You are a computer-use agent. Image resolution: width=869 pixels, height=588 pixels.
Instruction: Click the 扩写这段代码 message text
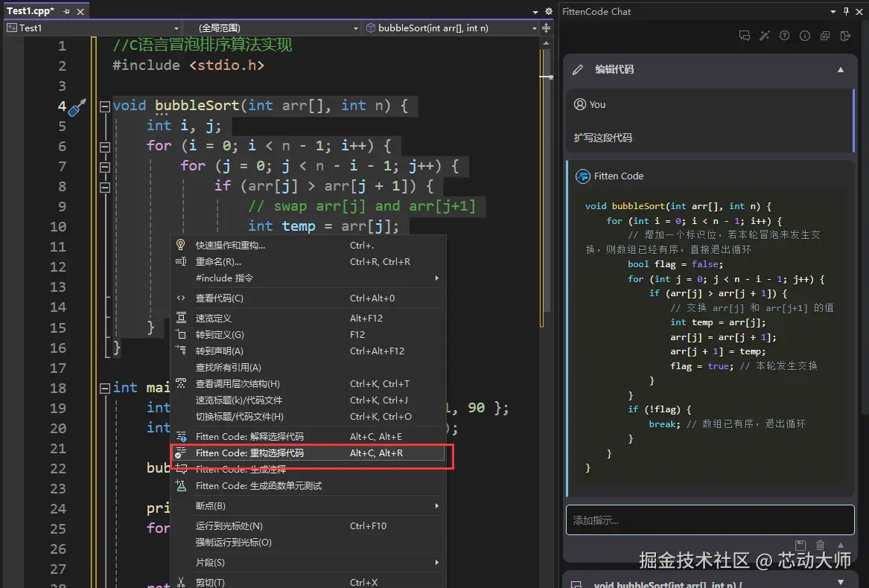[602, 138]
